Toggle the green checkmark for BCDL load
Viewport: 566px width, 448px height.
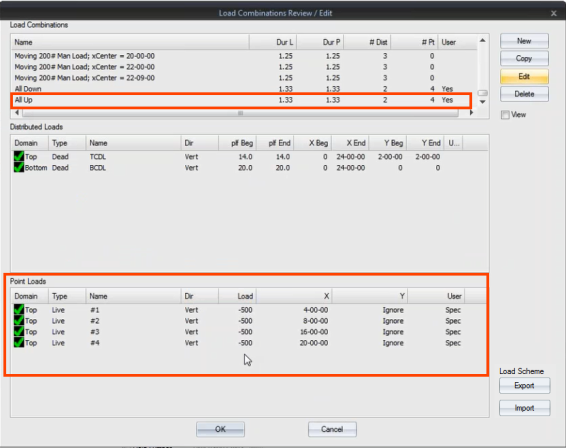coord(19,168)
